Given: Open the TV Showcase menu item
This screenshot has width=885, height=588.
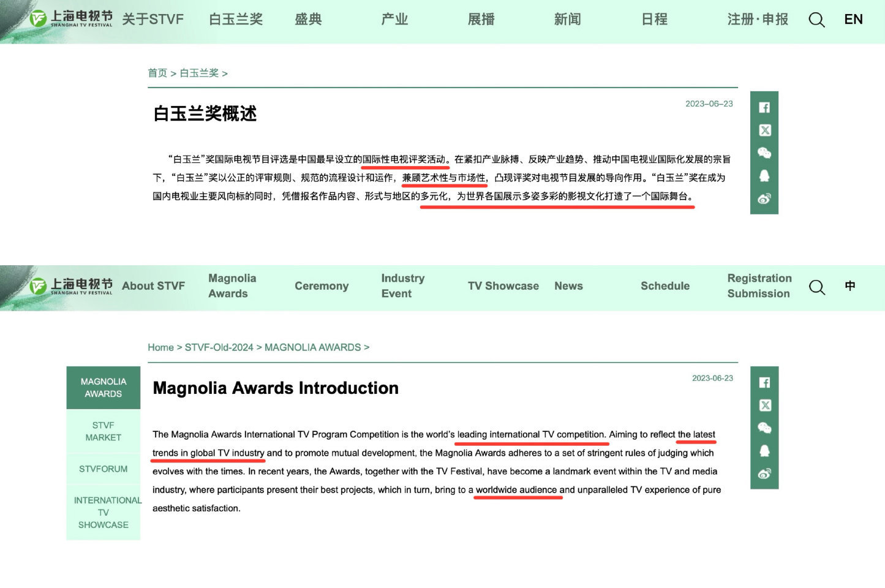Looking at the screenshot, I should (x=503, y=286).
